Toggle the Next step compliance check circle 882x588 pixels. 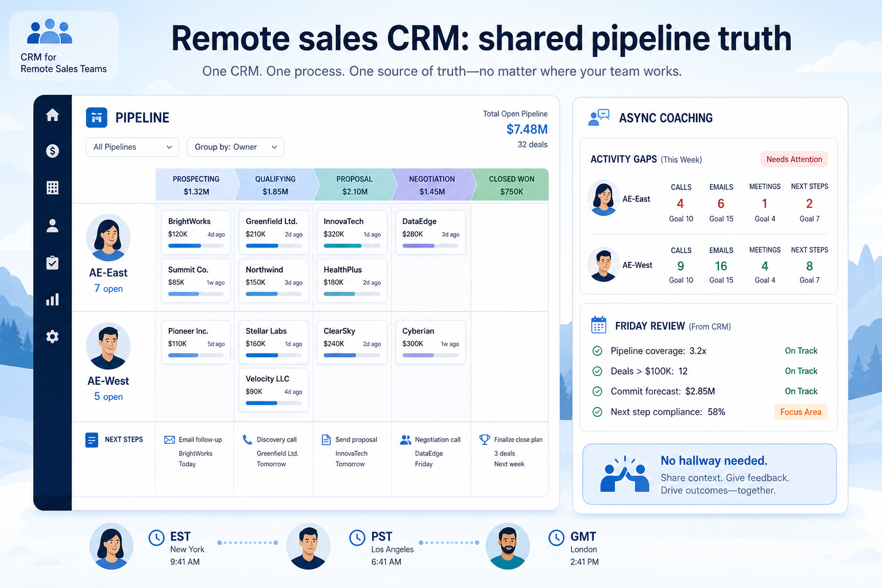597,412
